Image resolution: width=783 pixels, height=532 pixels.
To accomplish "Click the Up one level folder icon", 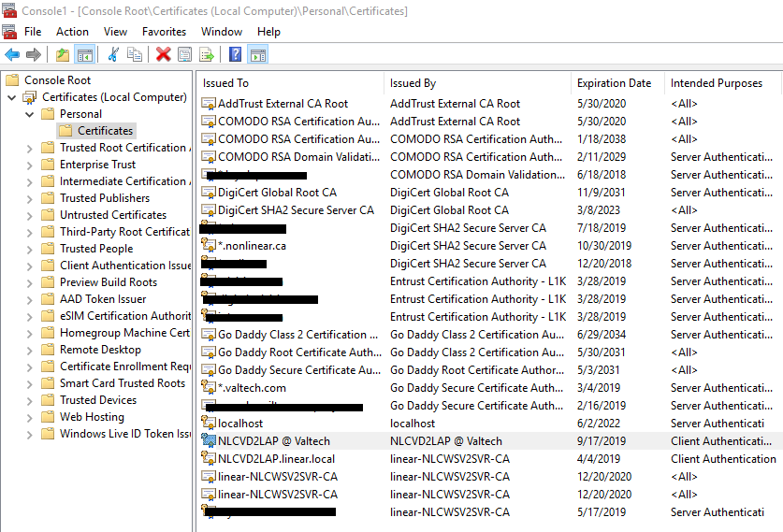I will click(63, 54).
